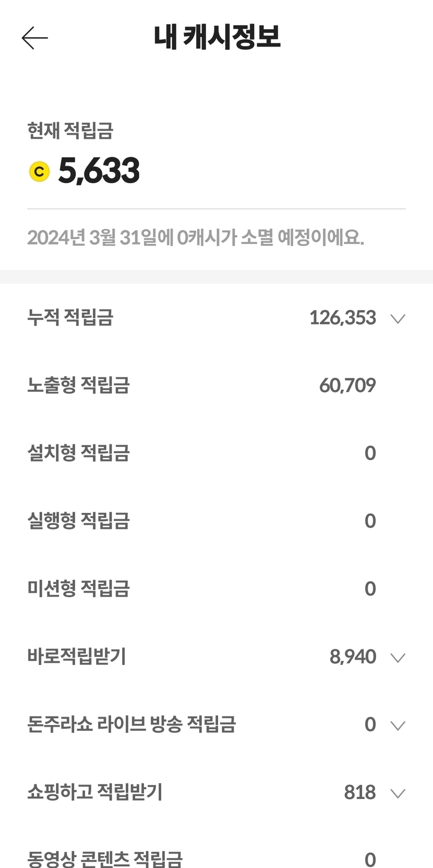Expand the 쇼핑하고 적립받기 chevron
433x868 pixels.
[x=398, y=793]
